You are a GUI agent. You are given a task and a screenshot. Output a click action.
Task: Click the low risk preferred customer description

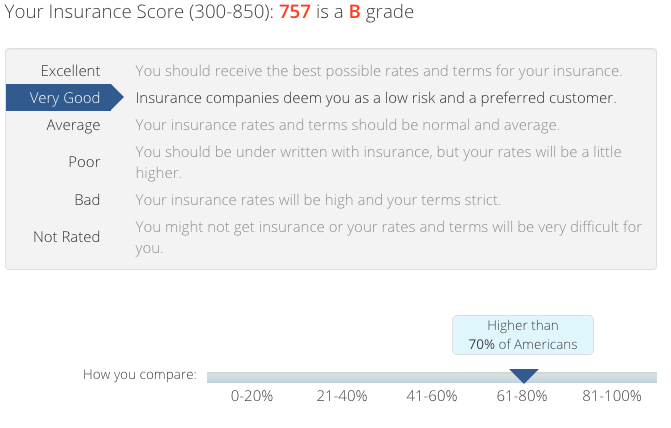coord(376,98)
